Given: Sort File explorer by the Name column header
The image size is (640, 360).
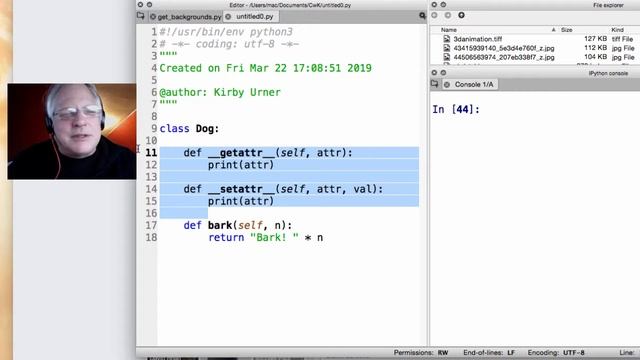Looking at the screenshot, I should tap(449, 30).
